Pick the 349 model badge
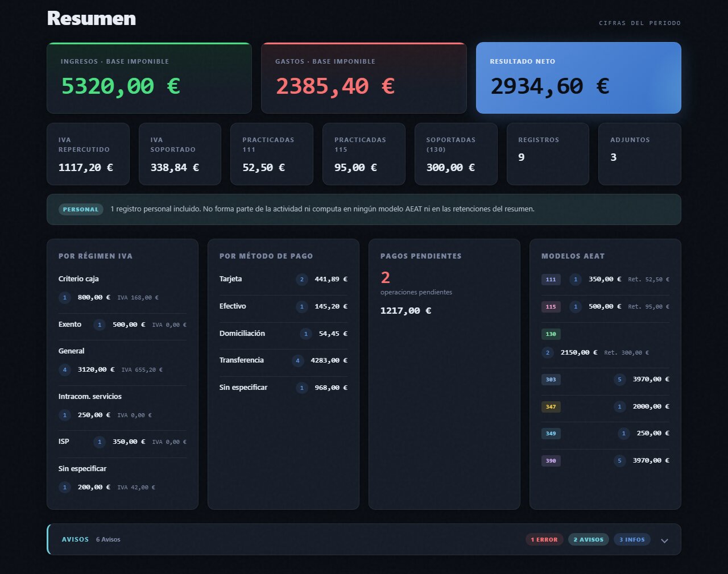Image resolution: width=728 pixels, height=574 pixels. coord(551,434)
